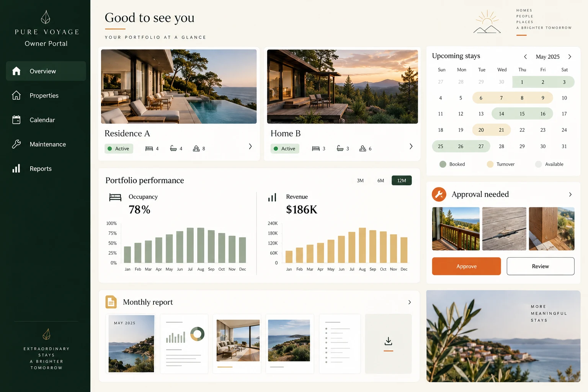Select May 25 in the calendar
This screenshot has width=588, height=392.
point(441,146)
